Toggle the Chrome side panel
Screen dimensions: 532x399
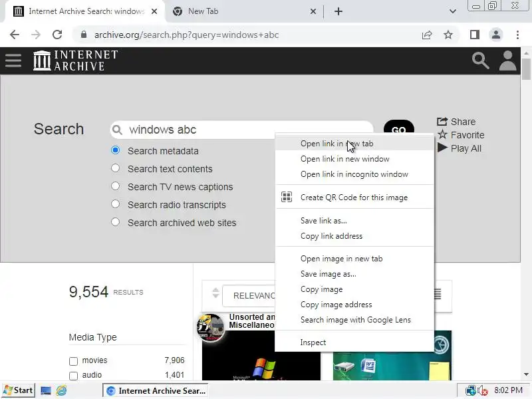tap(475, 35)
